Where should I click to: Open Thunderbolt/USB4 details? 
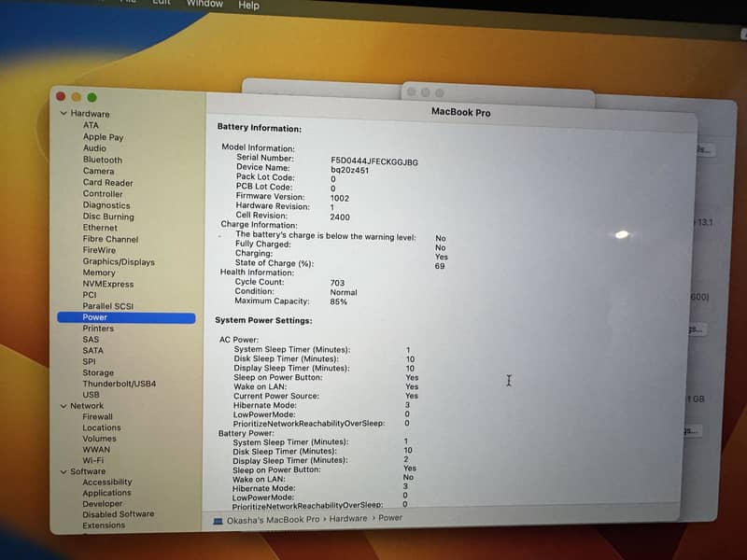coord(119,384)
